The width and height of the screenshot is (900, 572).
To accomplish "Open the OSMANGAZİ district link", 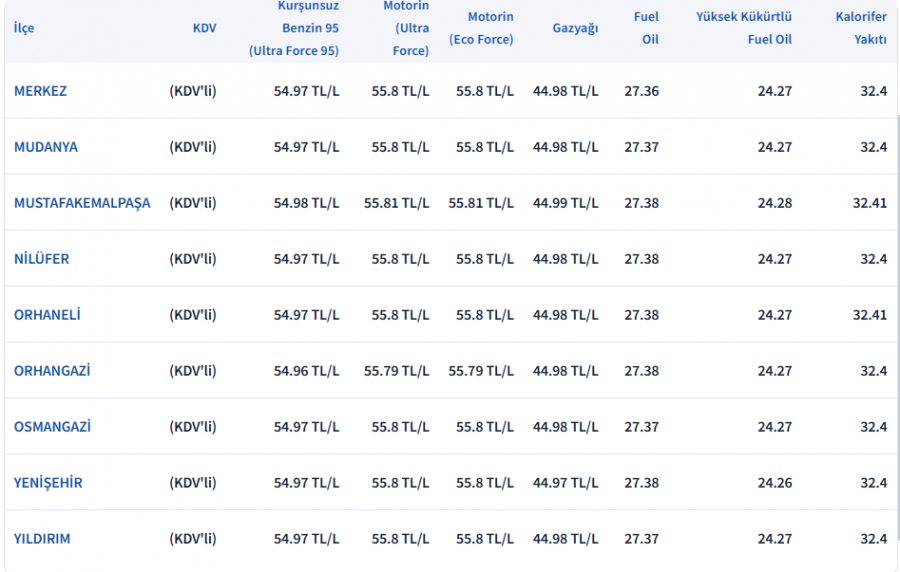I will [52, 427].
